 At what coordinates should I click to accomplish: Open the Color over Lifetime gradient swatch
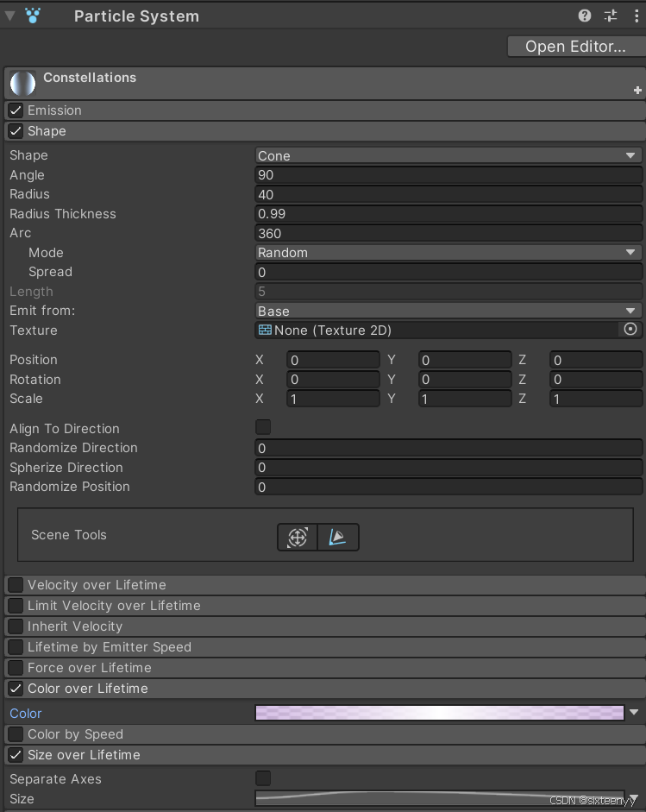(440, 713)
